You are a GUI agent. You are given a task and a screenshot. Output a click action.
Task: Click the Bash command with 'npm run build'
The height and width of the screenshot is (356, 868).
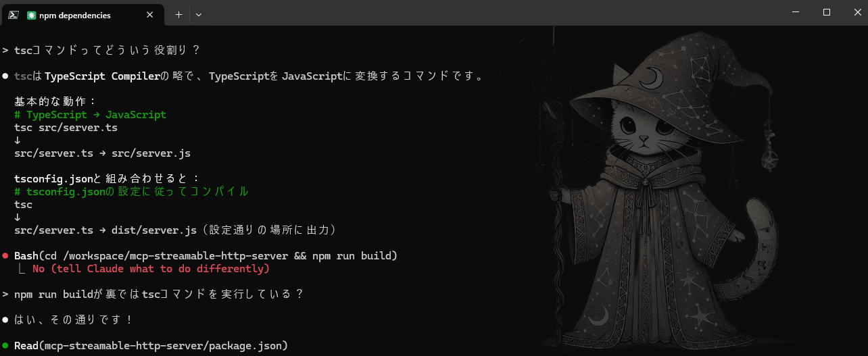(x=206, y=256)
